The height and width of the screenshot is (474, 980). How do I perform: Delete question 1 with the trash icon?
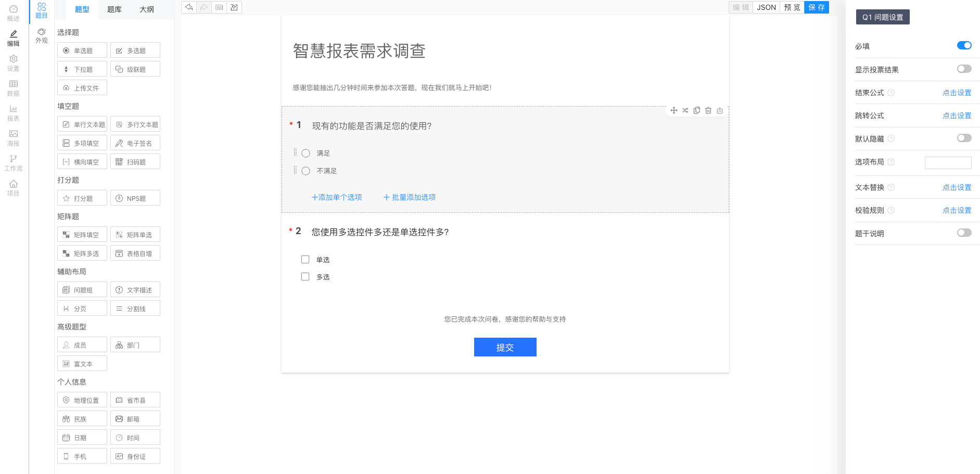click(708, 110)
